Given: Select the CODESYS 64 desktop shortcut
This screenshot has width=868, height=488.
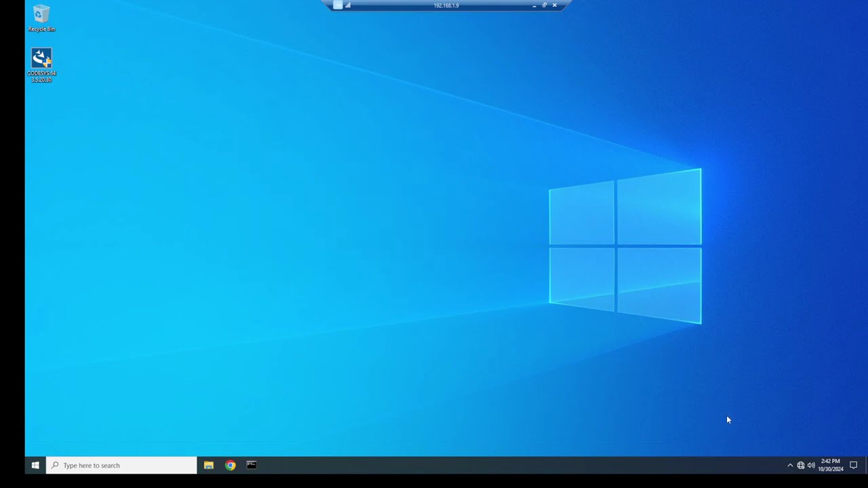Looking at the screenshot, I should tap(41, 66).
